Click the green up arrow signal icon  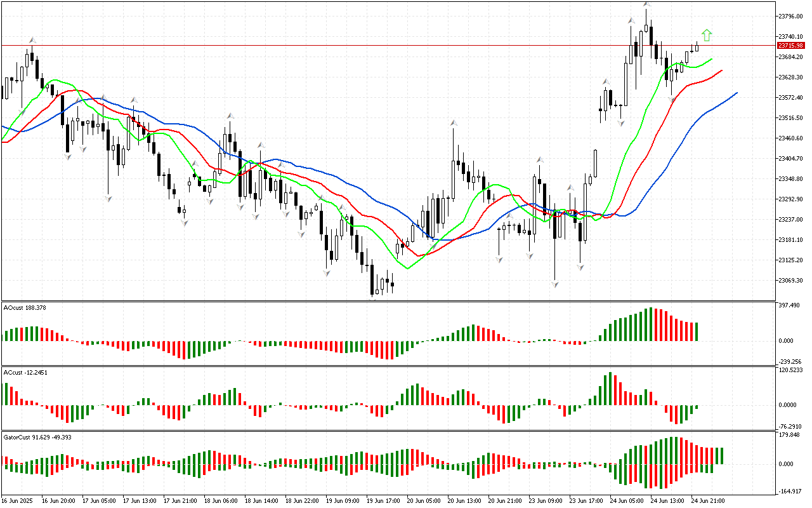707,35
